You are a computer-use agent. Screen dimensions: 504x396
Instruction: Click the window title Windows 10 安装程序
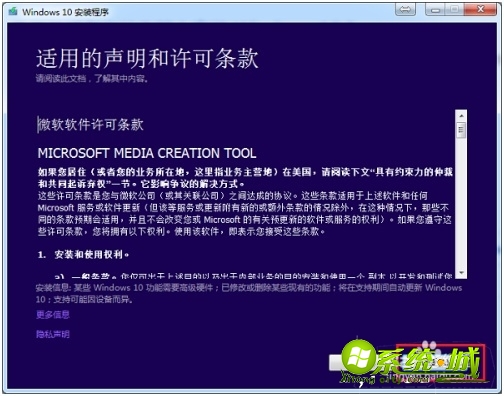tap(65, 12)
